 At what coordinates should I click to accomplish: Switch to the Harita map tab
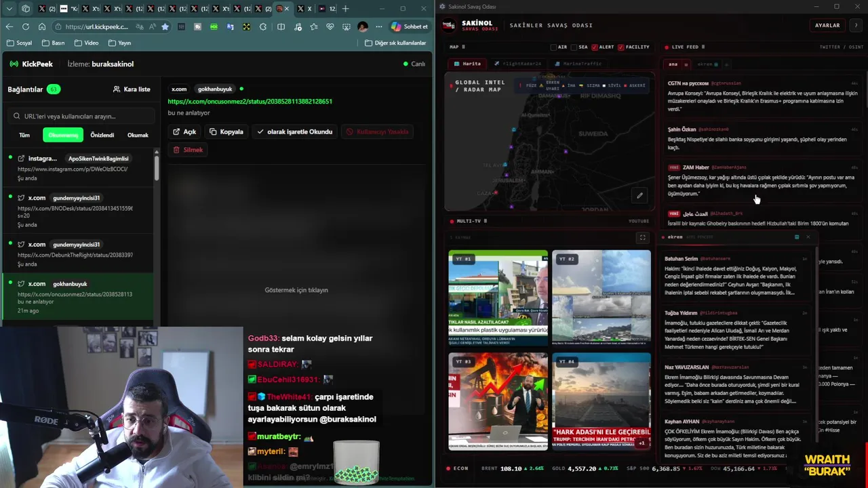[467, 64]
